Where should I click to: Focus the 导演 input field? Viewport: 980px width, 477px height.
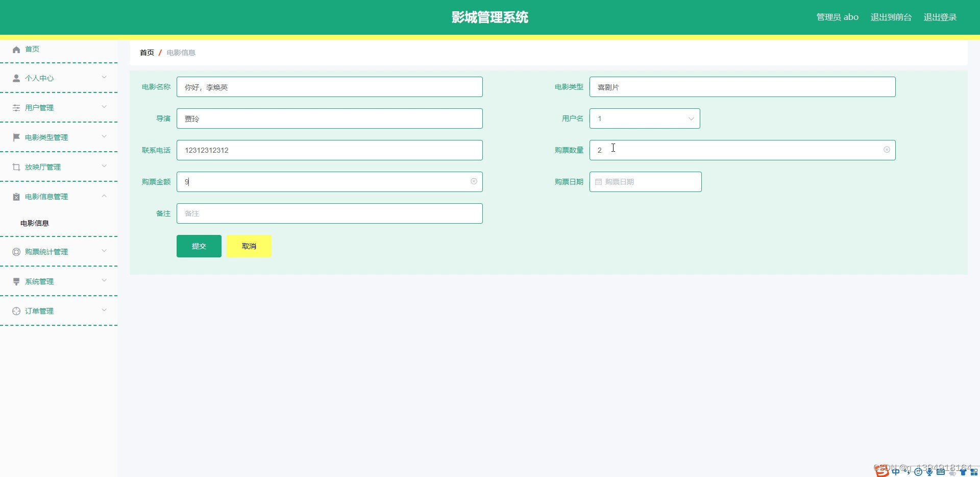click(330, 118)
